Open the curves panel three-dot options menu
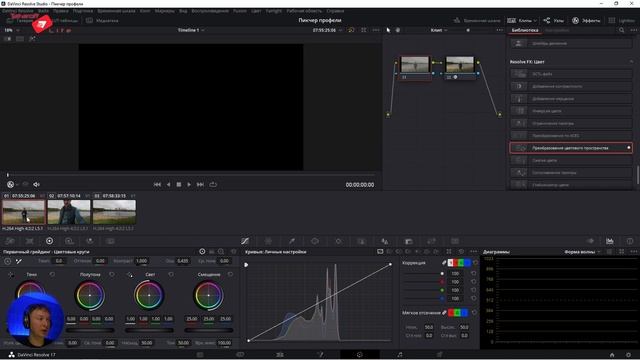 click(473, 252)
